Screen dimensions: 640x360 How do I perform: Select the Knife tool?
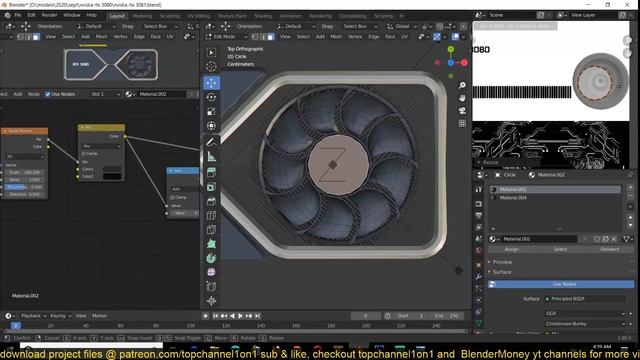coord(211,230)
